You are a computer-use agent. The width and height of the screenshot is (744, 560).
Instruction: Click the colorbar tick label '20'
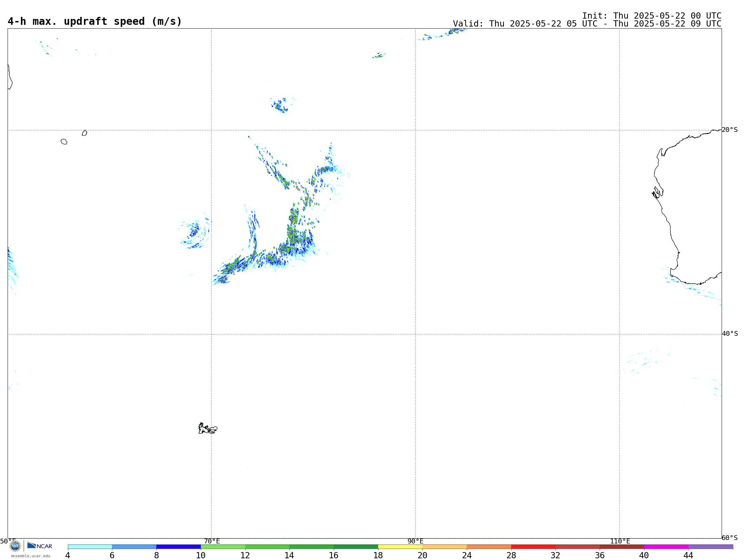(x=423, y=555)
